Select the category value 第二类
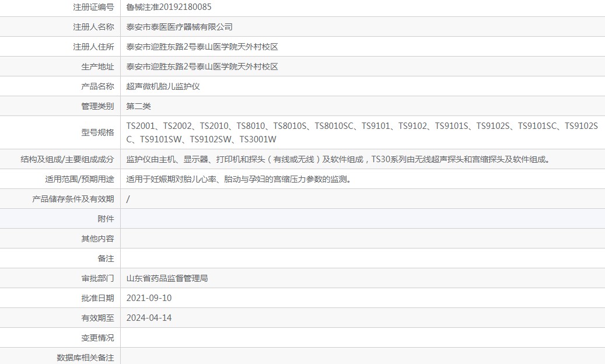The image size is (605, 364). point(138,106)
